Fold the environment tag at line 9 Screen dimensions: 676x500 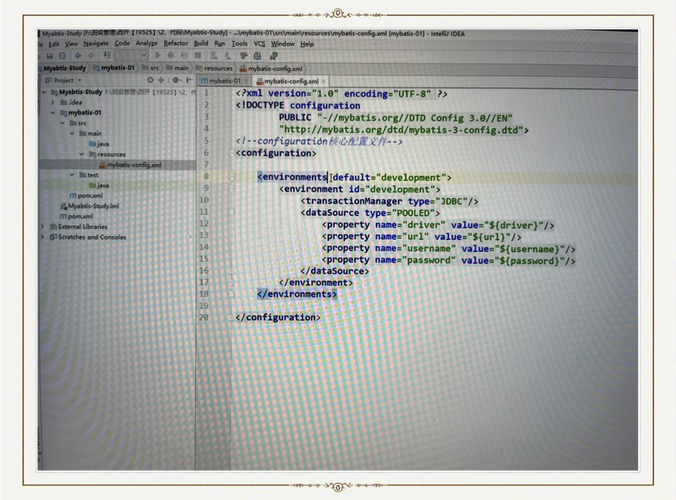tap(232, 188)
